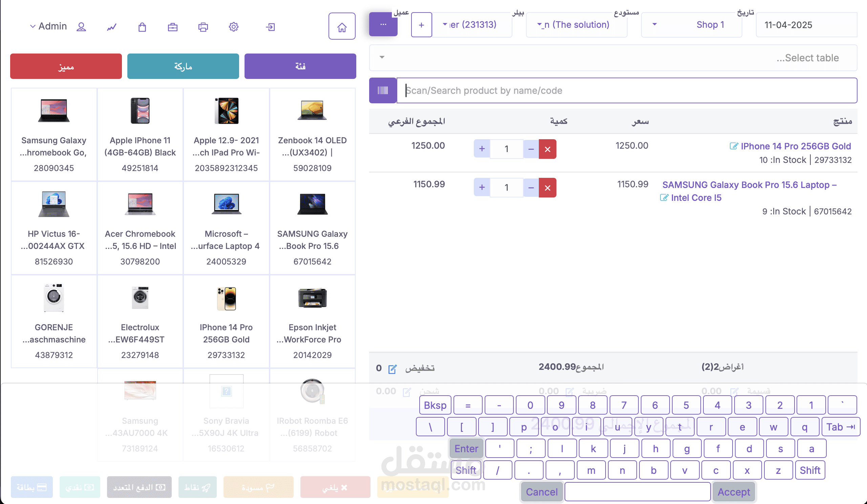The image size is (867, 504).
Task: Tap the = key on virtual keyboard
Action: [468, 405]
